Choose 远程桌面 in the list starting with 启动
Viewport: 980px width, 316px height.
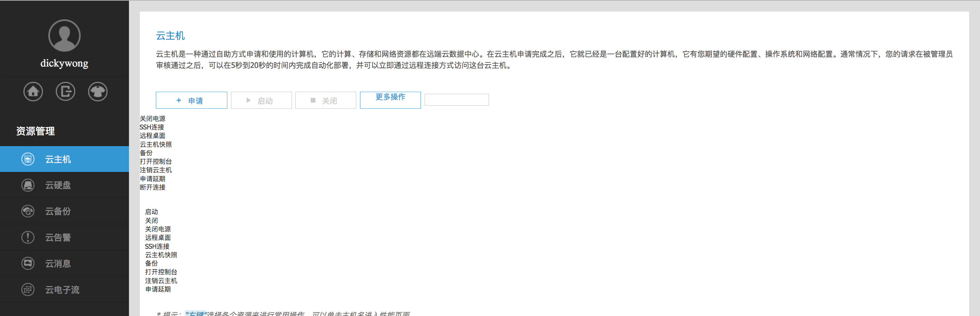point(158,238)
